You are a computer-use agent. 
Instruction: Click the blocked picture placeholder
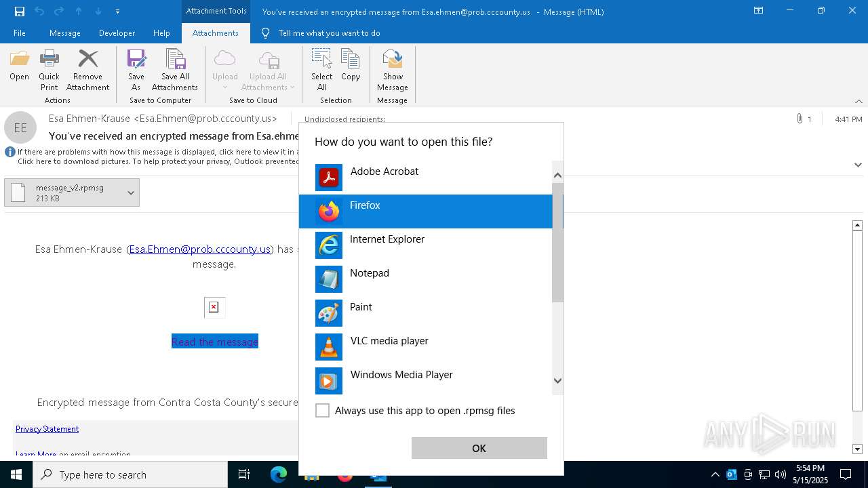(214, 307)
